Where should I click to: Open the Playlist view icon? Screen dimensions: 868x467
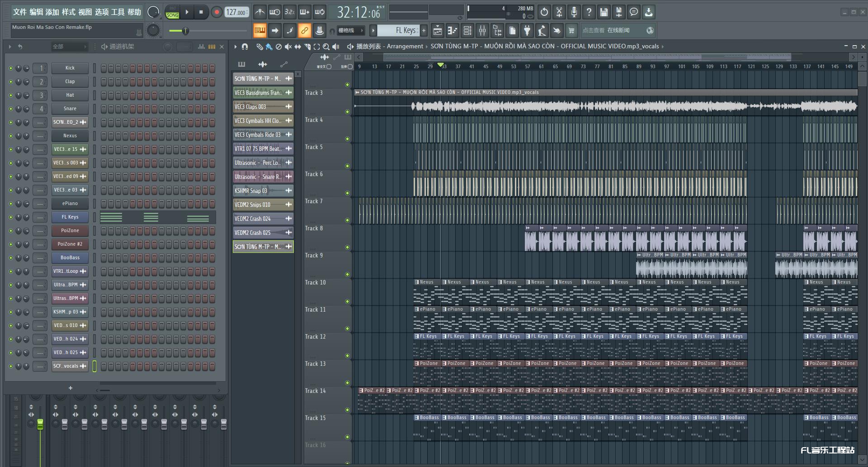(x=438, y=30)
